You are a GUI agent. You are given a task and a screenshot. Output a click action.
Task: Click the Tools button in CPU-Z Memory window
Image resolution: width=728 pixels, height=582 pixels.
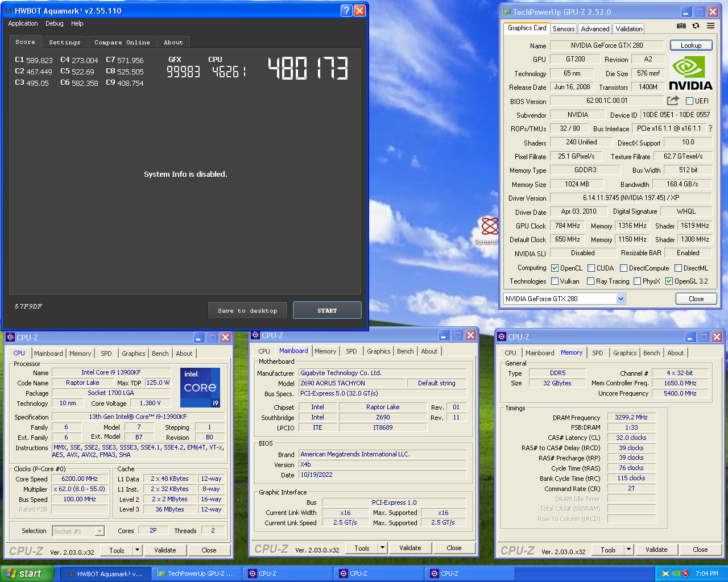point(608,550)
